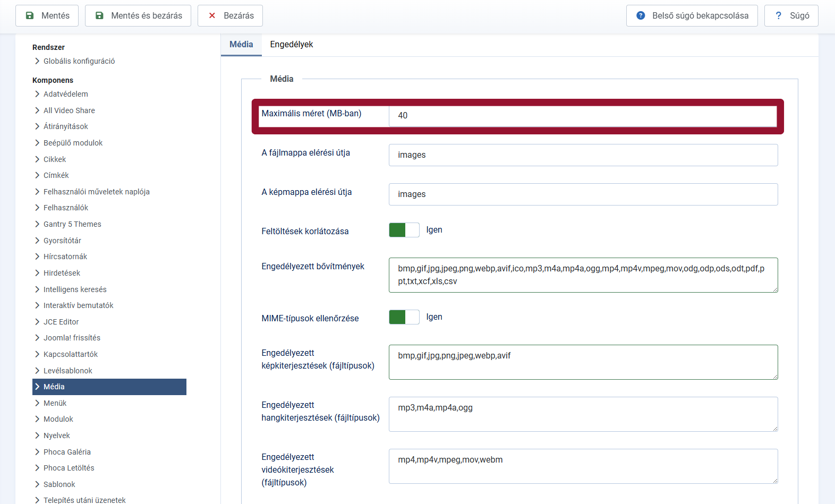The height and width of the screenshot is (504, 835).
Task: Switch to the Engedélyek tab
Action: click(x=291, y=45)
